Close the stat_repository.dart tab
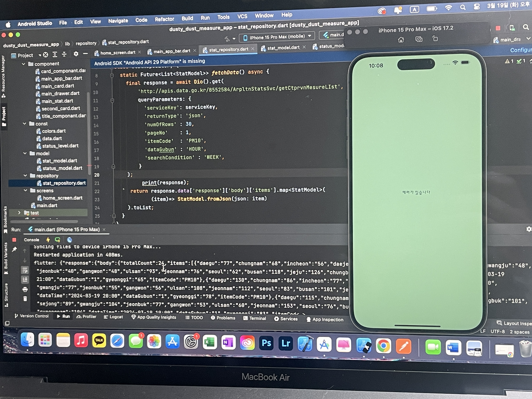 pyautogui.click(x=253, y=49)
